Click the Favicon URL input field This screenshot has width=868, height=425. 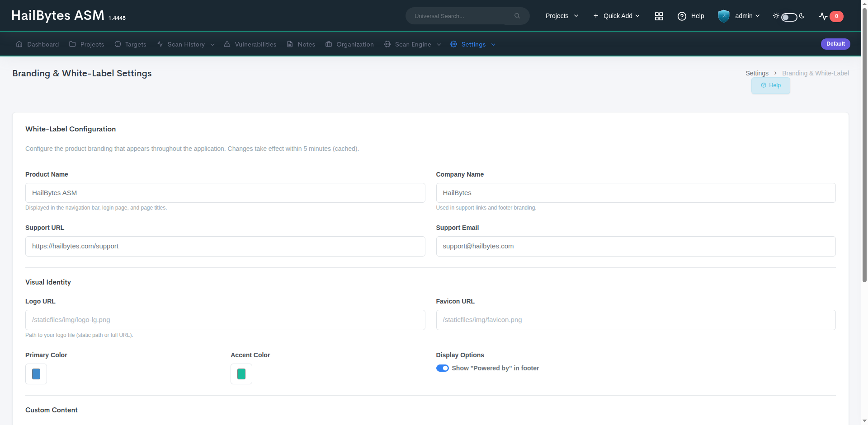636,320
